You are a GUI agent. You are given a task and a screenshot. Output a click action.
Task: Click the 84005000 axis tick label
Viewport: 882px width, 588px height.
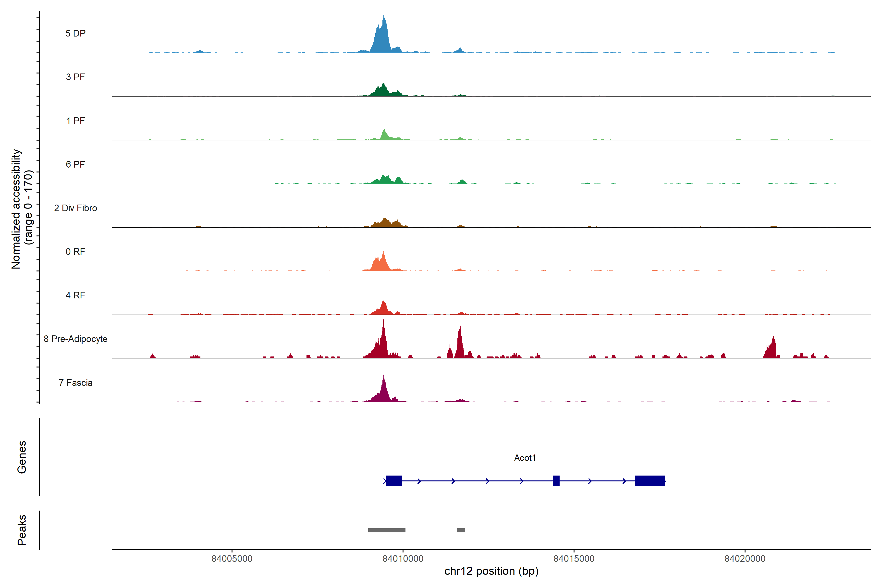point(232,559)
